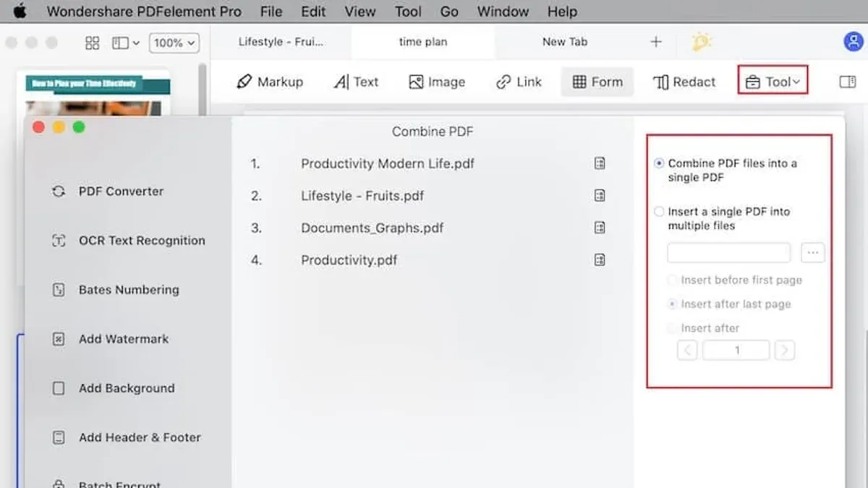Screen dimensions: 868x488
Task: Select Lifestyle - Fruits.pdf in the list
Action: click(x=362, y=196)
